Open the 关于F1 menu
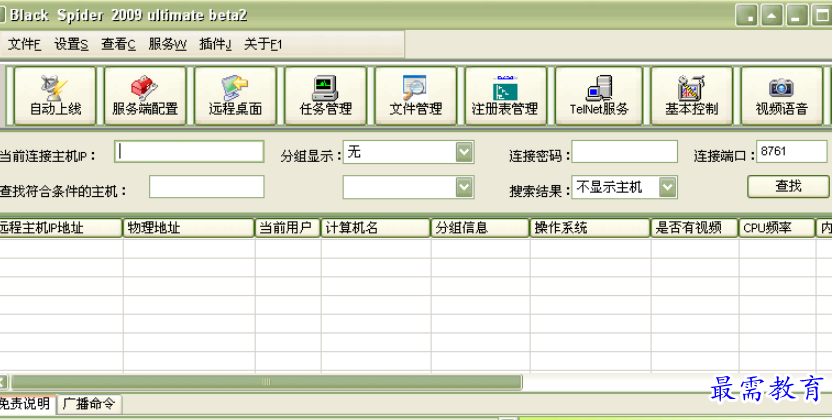 (263, 45)
